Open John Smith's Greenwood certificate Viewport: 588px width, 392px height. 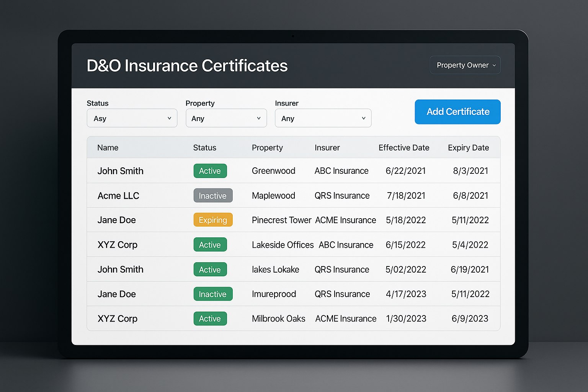[x=120, y=171]
